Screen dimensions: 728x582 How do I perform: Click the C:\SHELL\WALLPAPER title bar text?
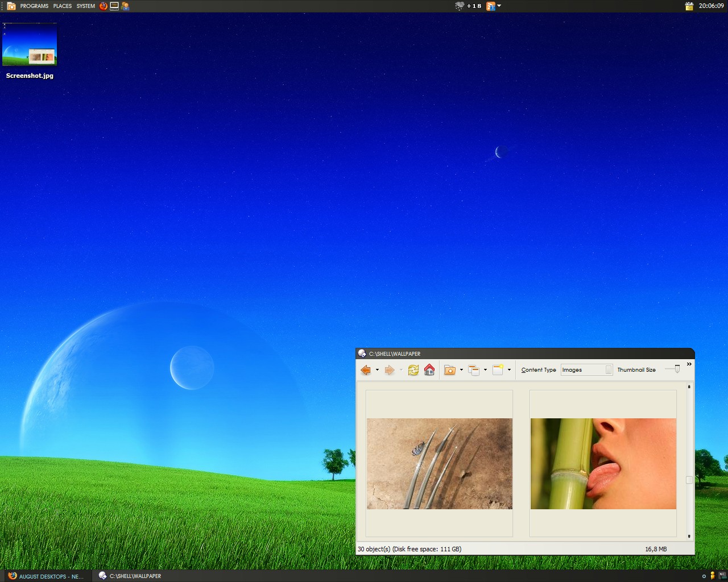(395, 354)
